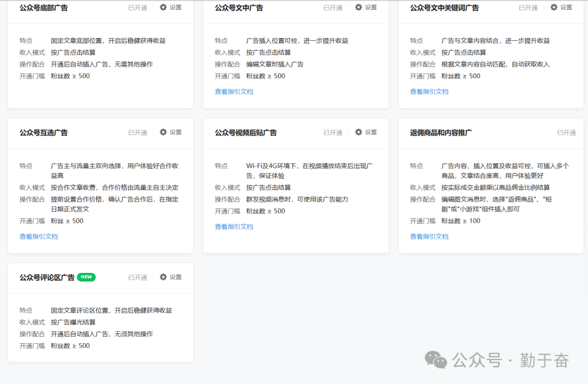588x384 pixels.
Task: Open 查看指引文档 link under 返佣商品和内容推广
Action: (430, 236)
